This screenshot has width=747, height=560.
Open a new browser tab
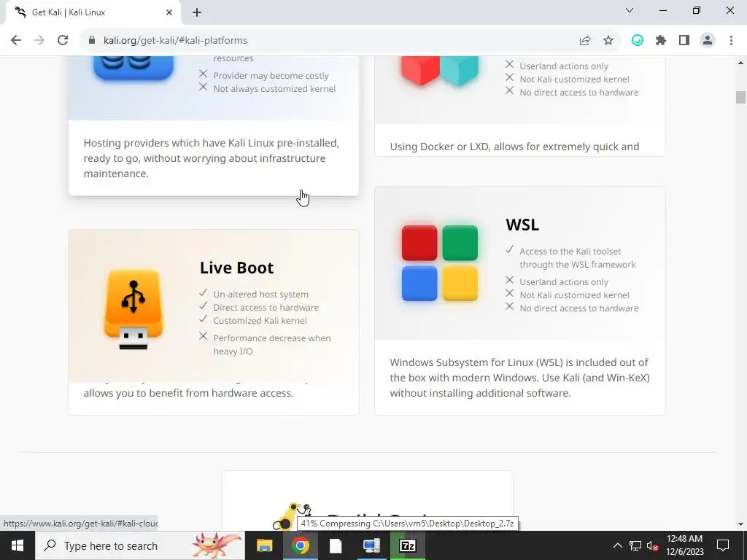point(197,12)
